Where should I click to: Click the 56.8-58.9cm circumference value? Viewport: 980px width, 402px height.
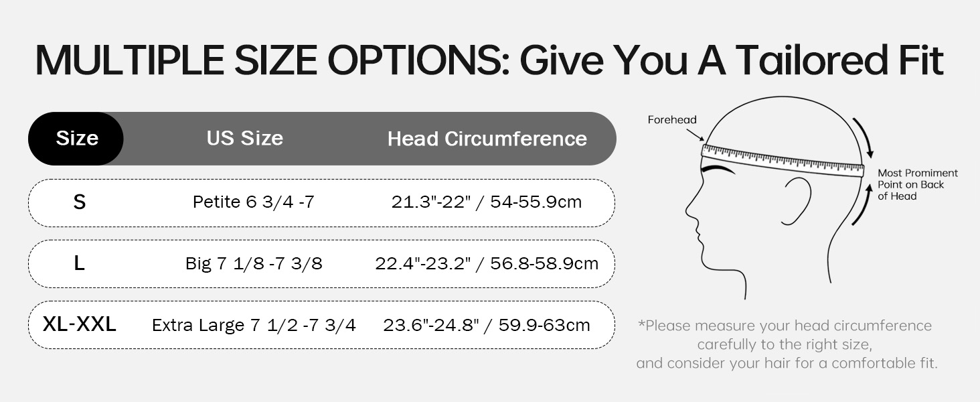[x=544, y=263]
